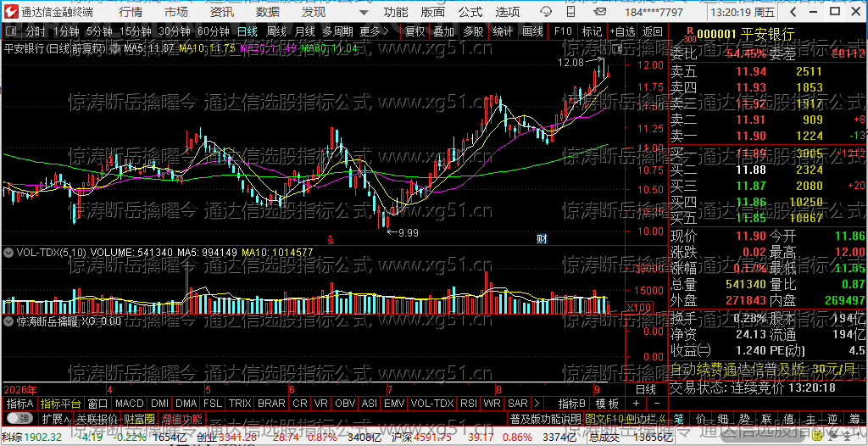Click the 返回 button

click(x=652, y=32)
